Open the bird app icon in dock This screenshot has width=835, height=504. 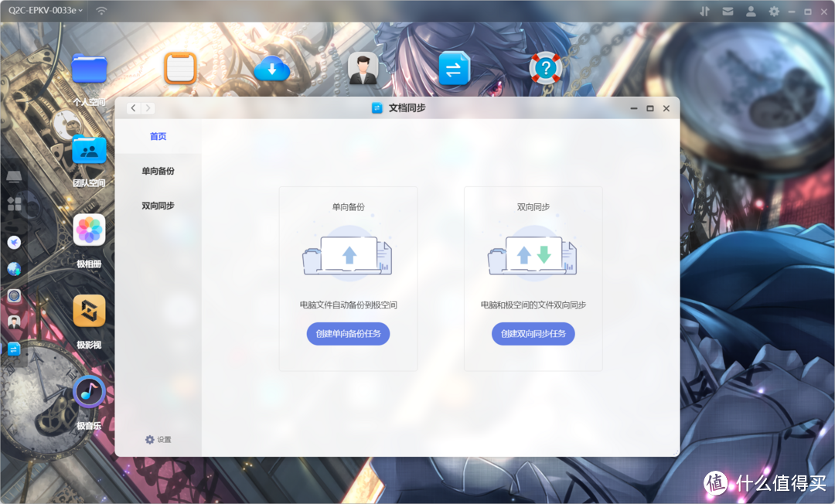click(x=14, y=243)
